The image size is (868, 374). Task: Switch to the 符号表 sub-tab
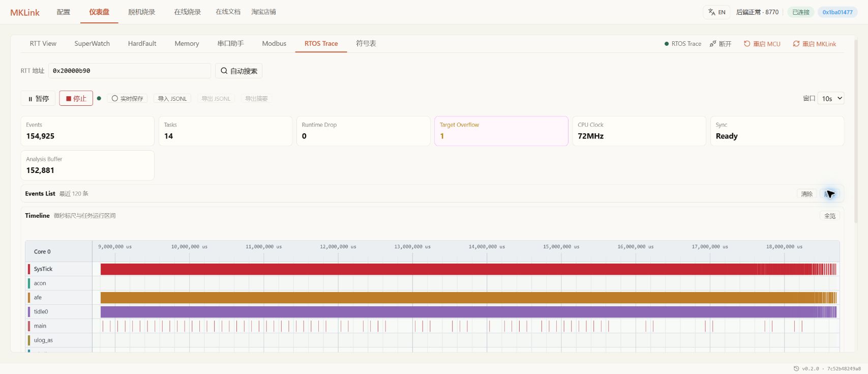click(366, 44)
